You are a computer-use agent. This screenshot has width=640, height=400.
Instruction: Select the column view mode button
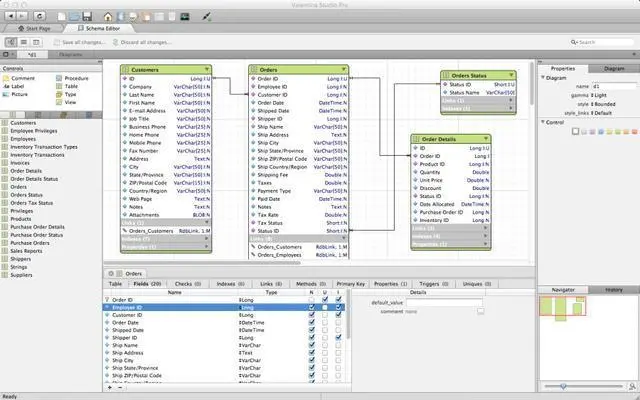pos(36,42)
